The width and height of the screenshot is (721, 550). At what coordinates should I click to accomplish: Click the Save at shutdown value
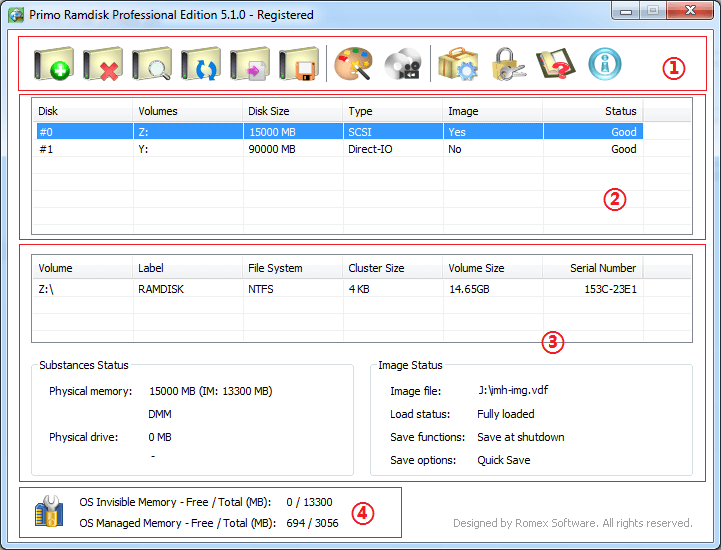coord(521,437)
